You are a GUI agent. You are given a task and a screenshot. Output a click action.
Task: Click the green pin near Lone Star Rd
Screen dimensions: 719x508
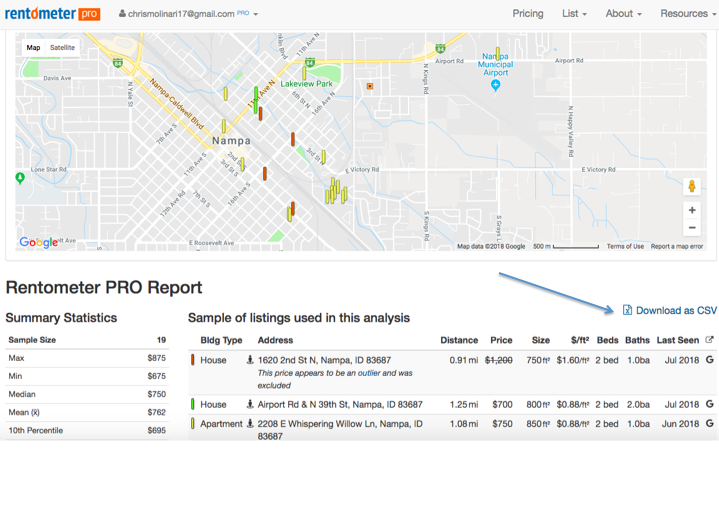[20, 177]
